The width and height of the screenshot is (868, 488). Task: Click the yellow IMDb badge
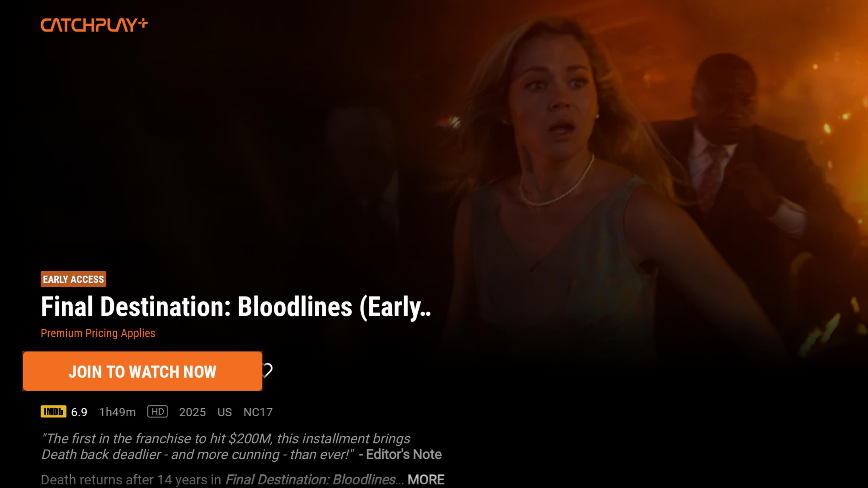click(x=53, y=412)
